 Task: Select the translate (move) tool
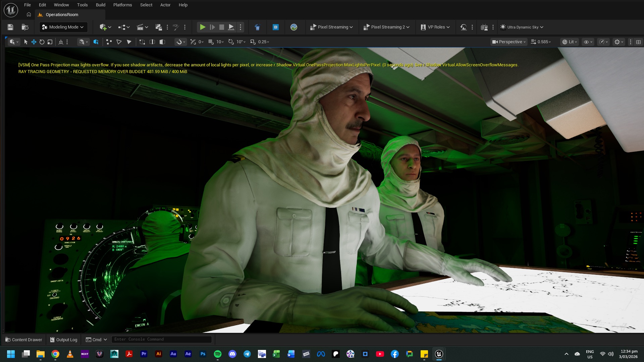34,42
